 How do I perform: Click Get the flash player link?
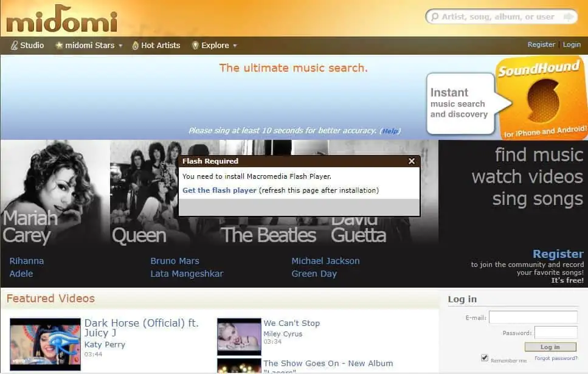[x=220, y=190]
